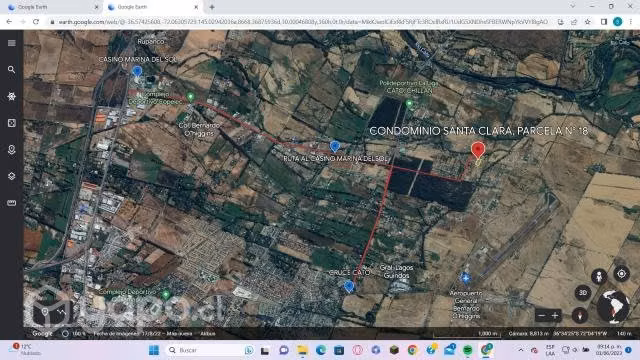This screenshot has height=360, width=640.
Task: Click the 'Atribuc' attribution link
Action: click(x=208, y=333)
